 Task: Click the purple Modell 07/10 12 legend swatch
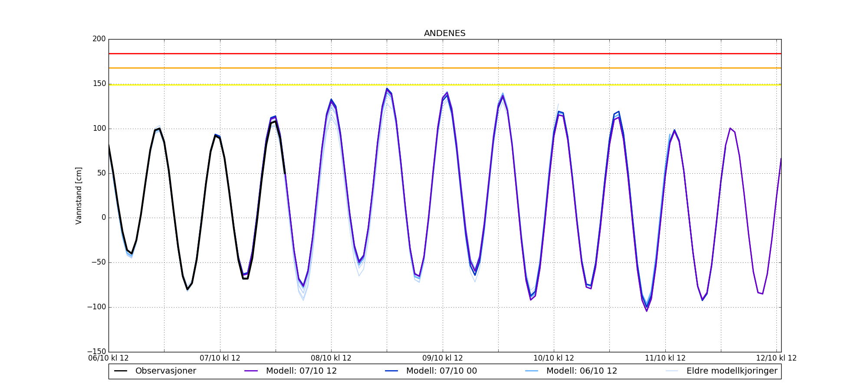click(251, 371)
